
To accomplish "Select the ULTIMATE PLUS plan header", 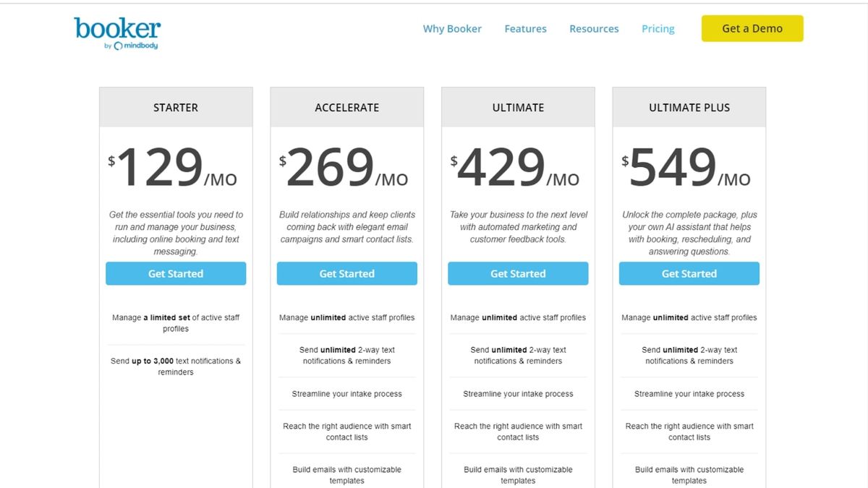I will pos(689,107).
